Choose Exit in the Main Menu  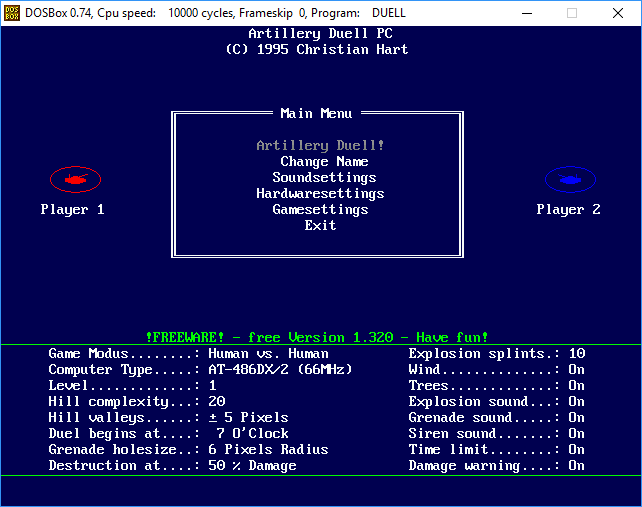click(320, 225)
